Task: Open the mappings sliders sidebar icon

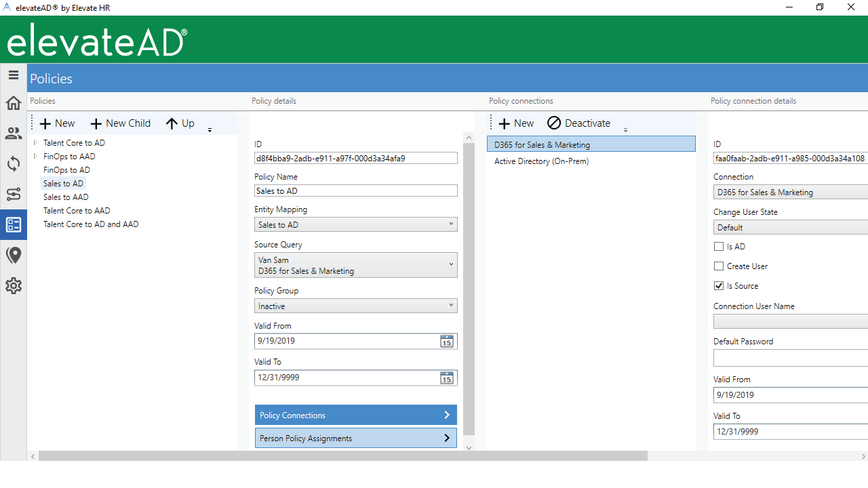Action: 14,195
